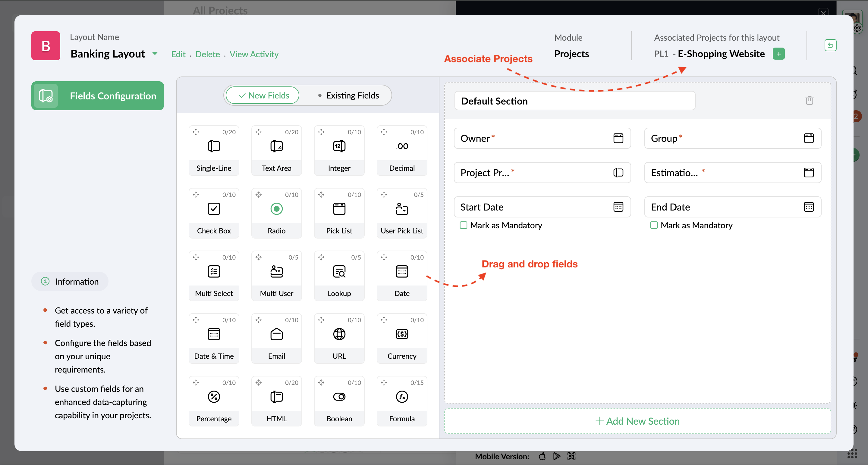The height and width of the screenshot is (465, 868).
Task: Select the Integer field type icon
Action: (x=339, y=146)
